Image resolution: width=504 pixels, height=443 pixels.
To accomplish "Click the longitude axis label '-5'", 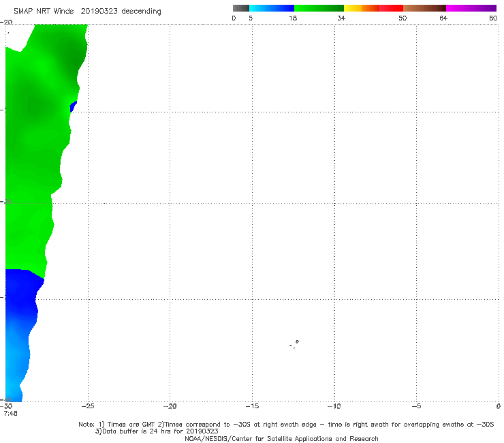I will point(416,406).
